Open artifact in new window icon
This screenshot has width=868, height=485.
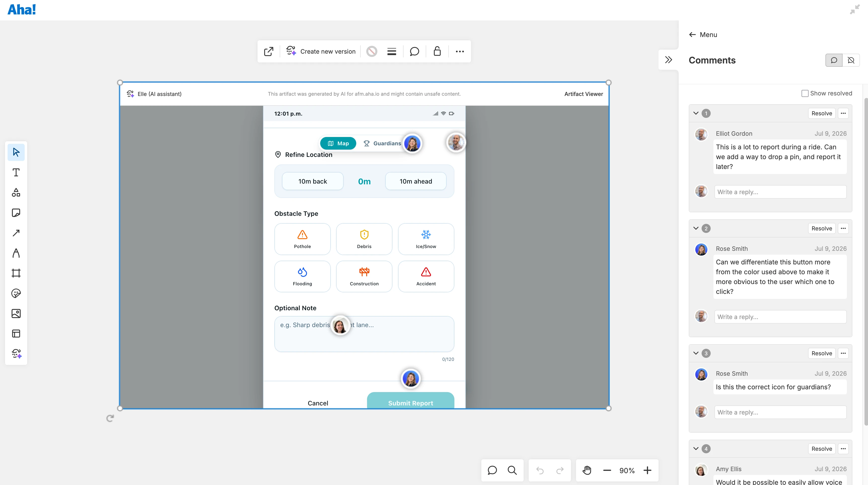(x=269, y=52)
